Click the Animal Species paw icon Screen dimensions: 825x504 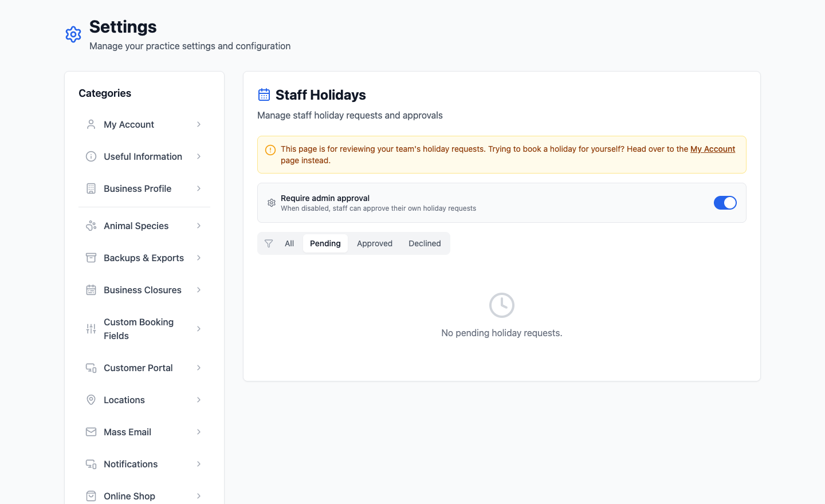pos(91,226)
